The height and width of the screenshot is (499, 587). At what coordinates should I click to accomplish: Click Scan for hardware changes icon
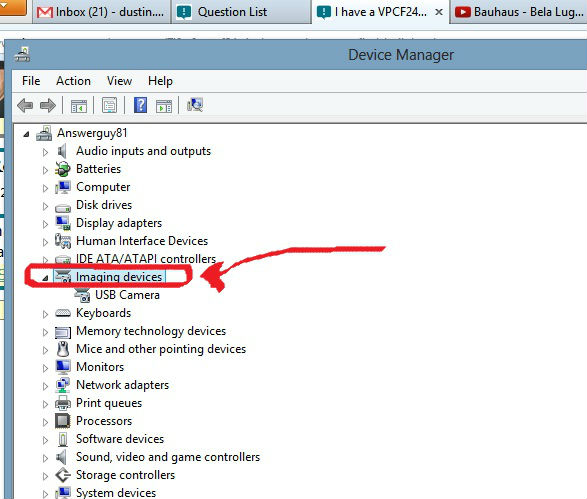point(195,105)
